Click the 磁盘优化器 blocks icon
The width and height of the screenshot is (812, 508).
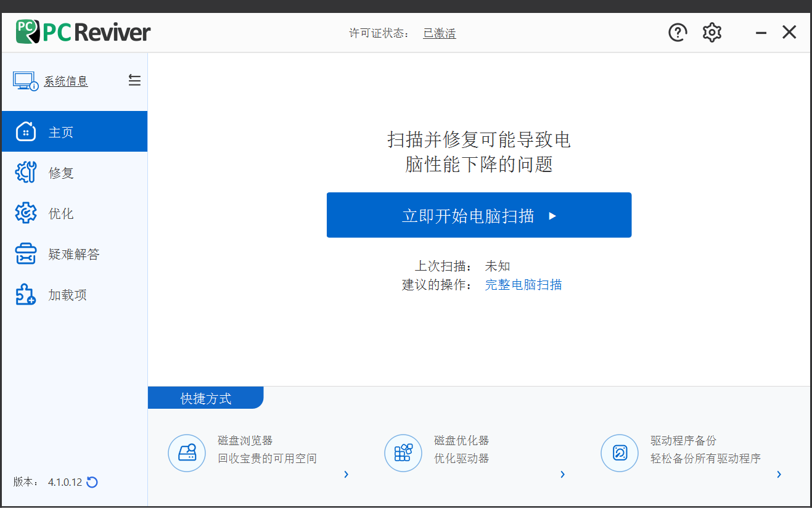[403, 453]
